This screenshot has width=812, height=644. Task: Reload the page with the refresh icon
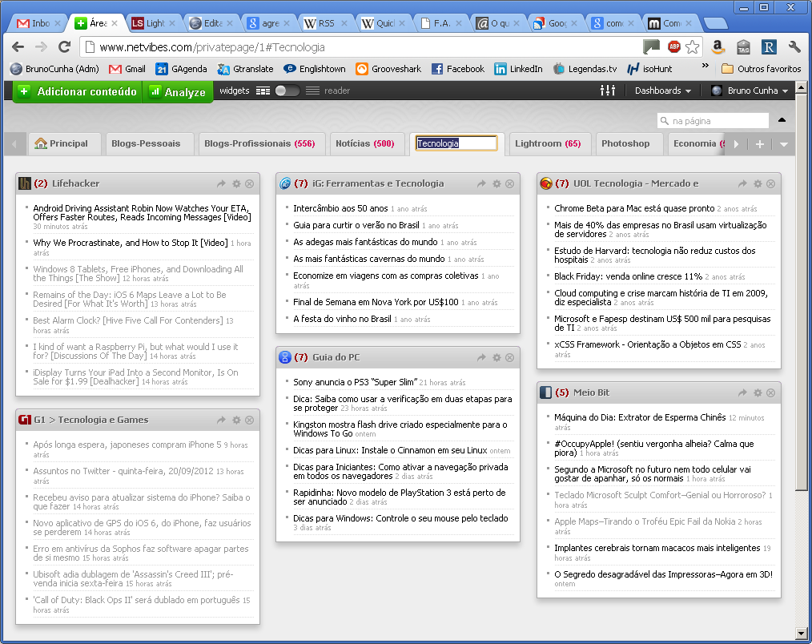click(x=64, y=47)
